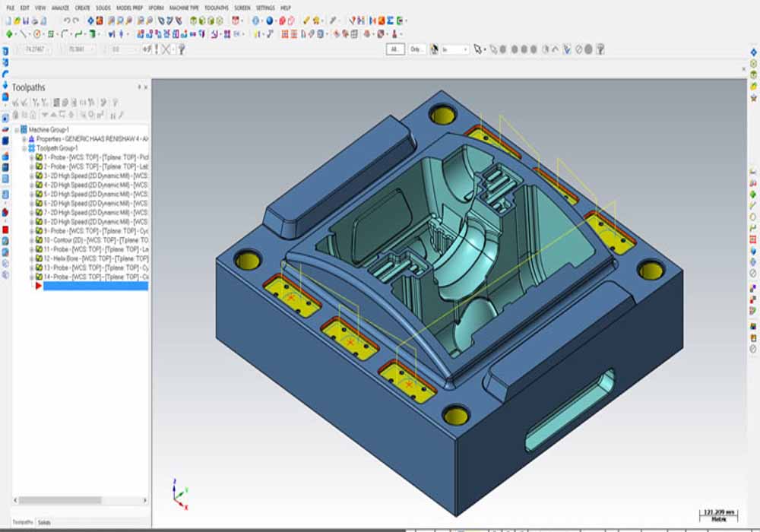Click the Undo arrow icon
Viewport: 760px width, 532px height.
point(67,21)
